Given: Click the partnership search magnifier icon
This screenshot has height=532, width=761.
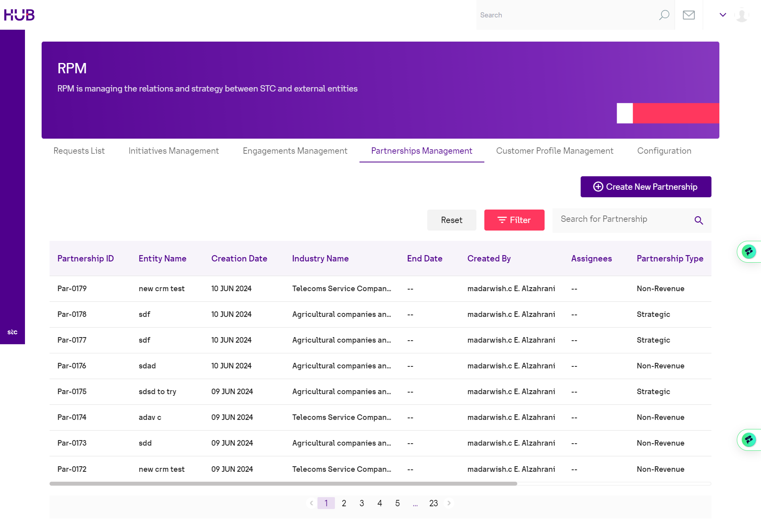Looking at the screenshot, I should tap(698, 221).
